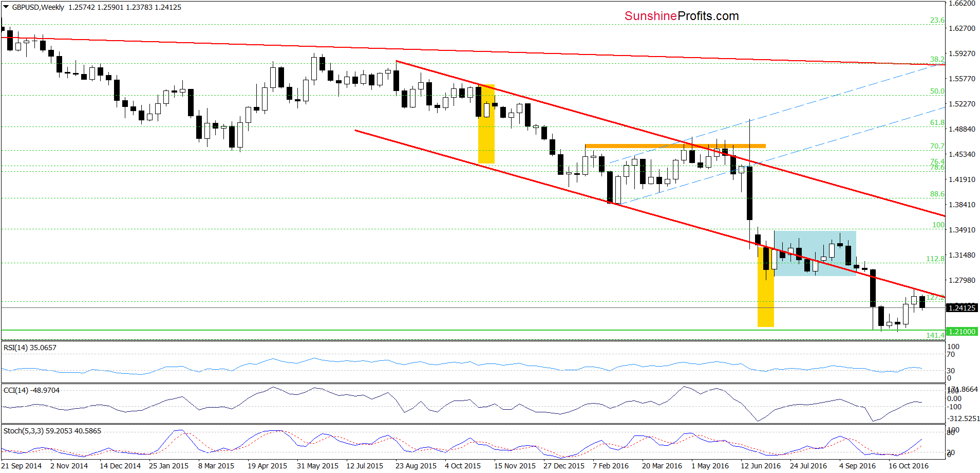Screen dimensions: 980x473
Task: Click the 1.66200 price axis label
Action: click(x=962, y=3)
